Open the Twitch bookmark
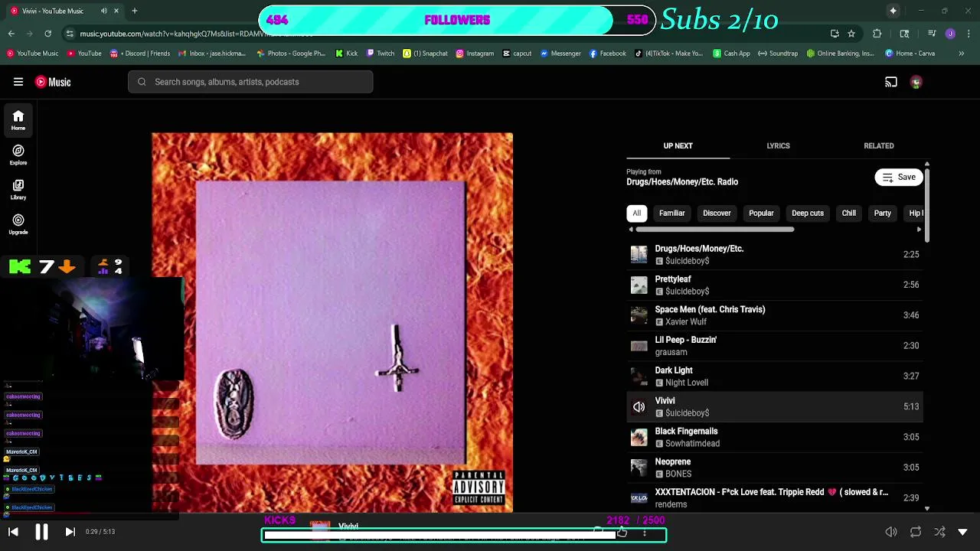 (381, 54)
